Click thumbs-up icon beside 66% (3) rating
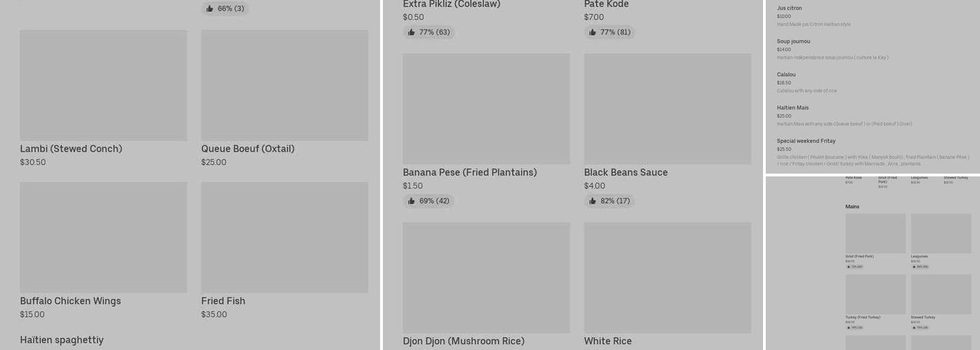This screenshot has width=980, height=350. (210, 9)
